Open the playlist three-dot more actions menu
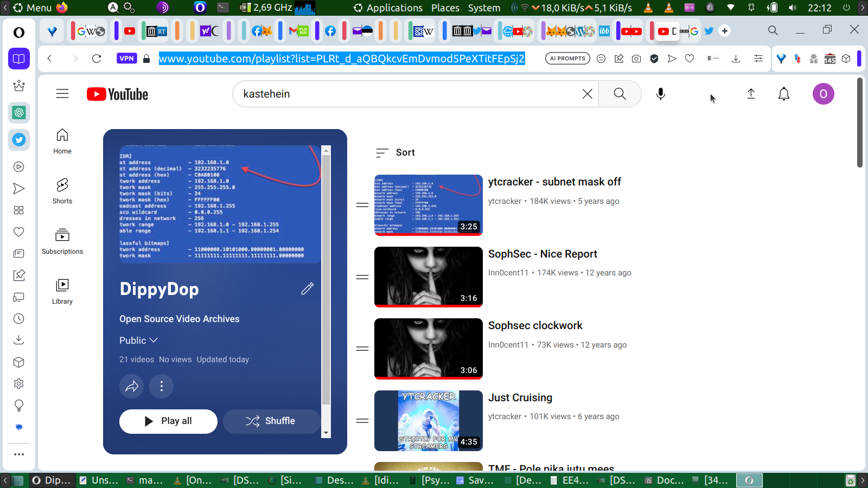 pyautogui.click(x=162, y=386)
